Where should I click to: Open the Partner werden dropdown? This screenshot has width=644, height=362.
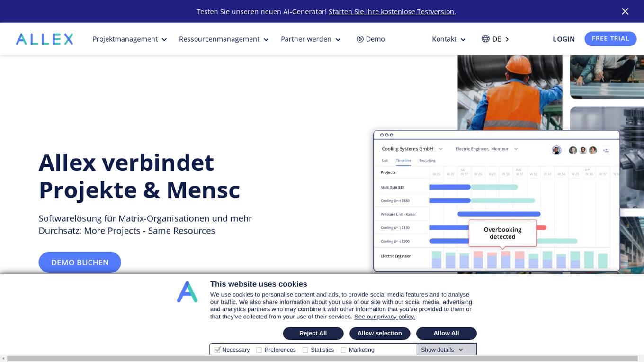point(311,39)
